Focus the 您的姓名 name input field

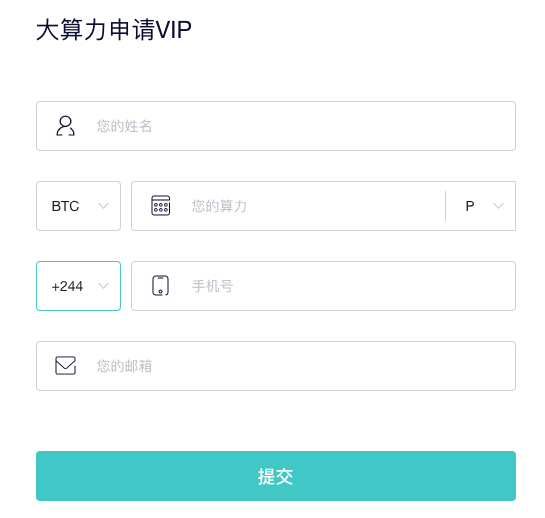[x=276, y=126]
